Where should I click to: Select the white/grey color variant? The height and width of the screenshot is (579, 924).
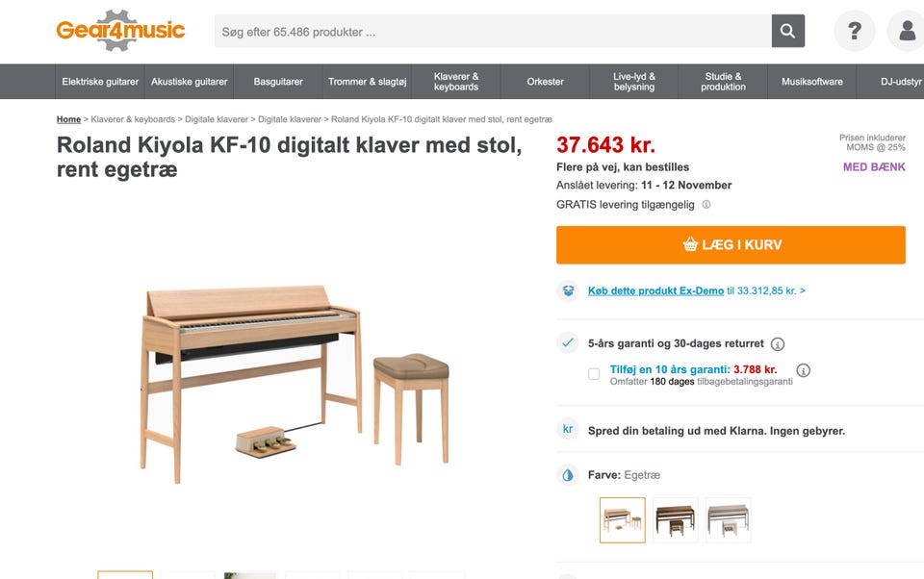point(729,520)
